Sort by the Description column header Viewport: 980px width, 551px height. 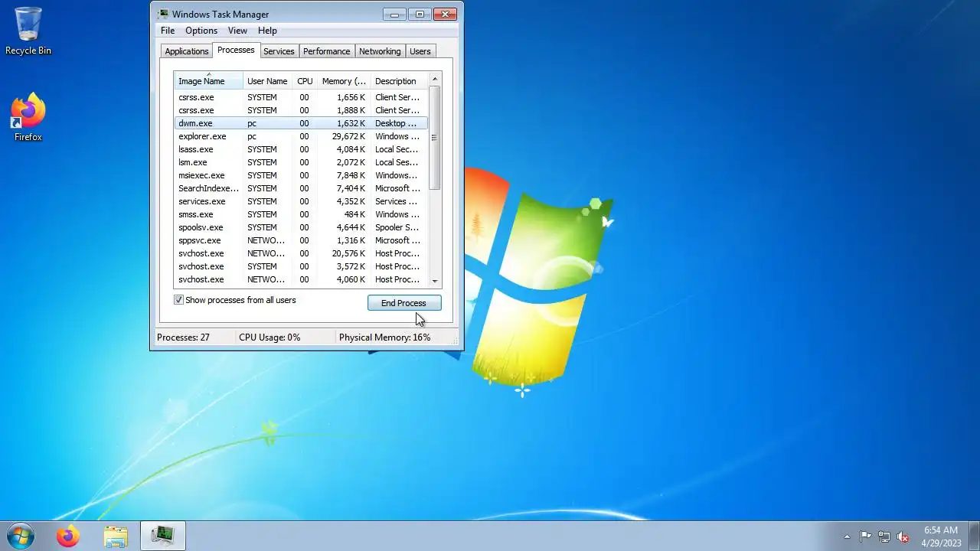399,80
